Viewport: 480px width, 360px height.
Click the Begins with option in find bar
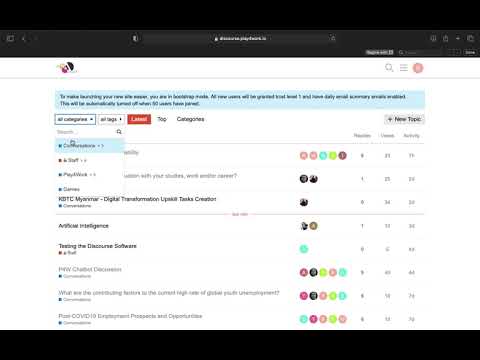pos(379,52)
